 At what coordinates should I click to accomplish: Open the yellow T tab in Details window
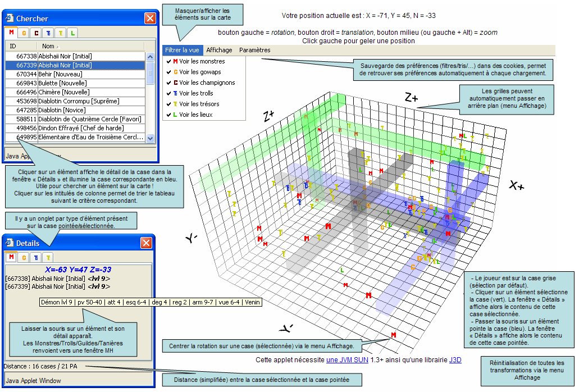[48, 257]
